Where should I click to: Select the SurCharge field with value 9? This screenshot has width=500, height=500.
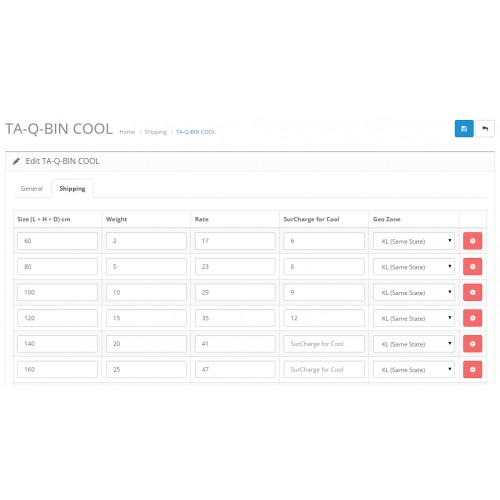tap(324, 292)
